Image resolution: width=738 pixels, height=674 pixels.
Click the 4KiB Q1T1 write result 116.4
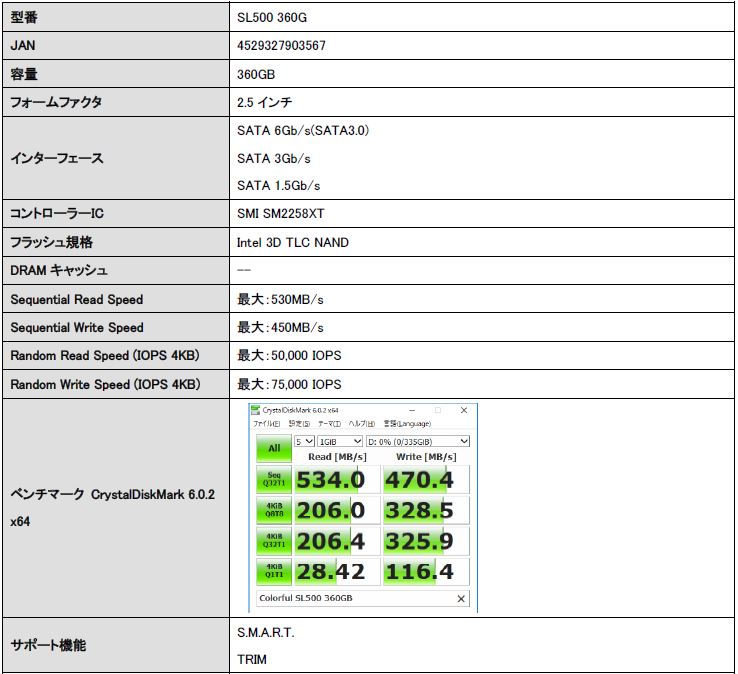[426, 571]
